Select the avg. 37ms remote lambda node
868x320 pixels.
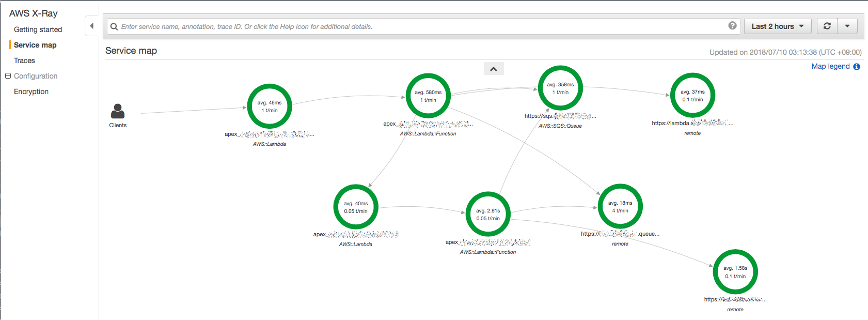pyautogui.click(x=692, y=96)
